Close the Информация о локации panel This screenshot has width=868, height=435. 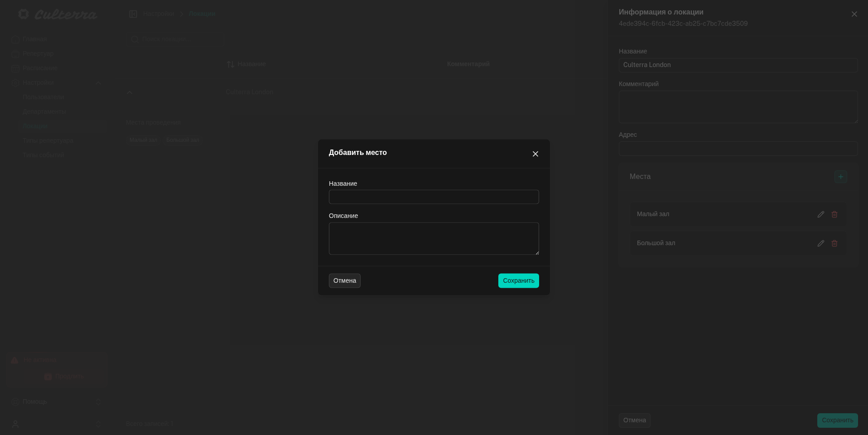click(x=854, y=14)
